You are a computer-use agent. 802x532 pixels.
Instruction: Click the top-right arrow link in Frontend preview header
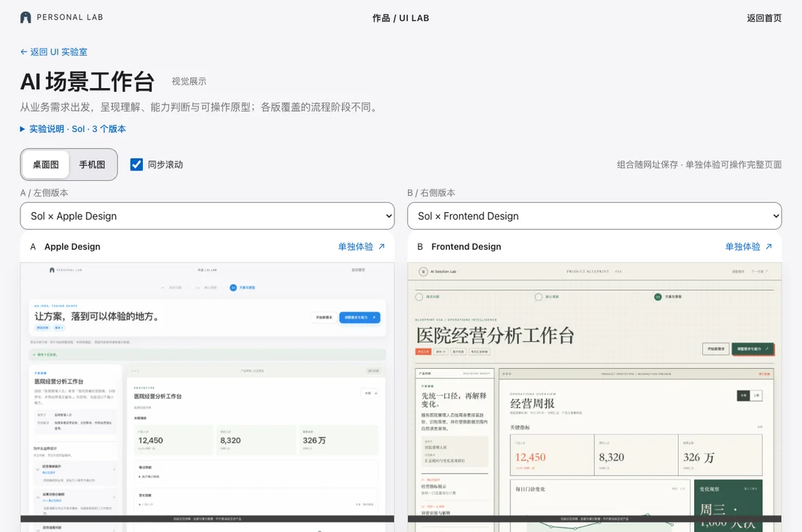coord(760,271)
